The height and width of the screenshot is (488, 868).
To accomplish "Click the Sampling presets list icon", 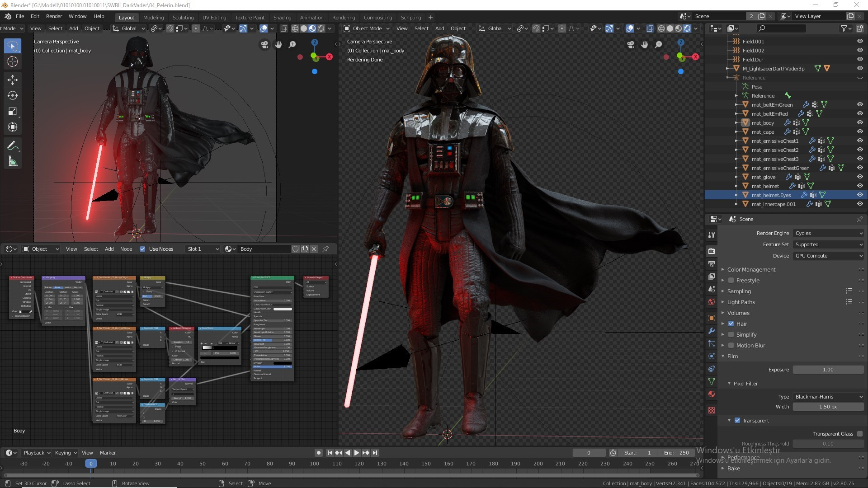I will pyautogui.click(x=849, y=291).
